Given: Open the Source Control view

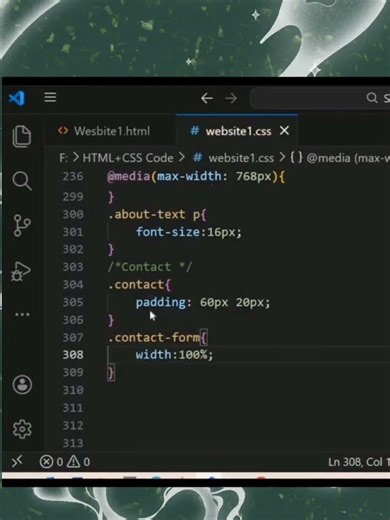Looking at the screenshot, I should (22, 225).
